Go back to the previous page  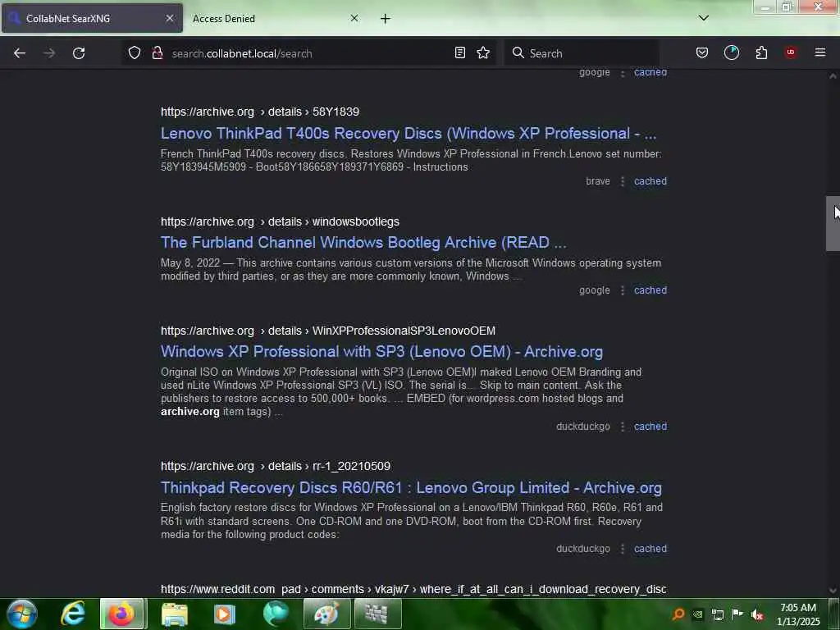(20, 53)
